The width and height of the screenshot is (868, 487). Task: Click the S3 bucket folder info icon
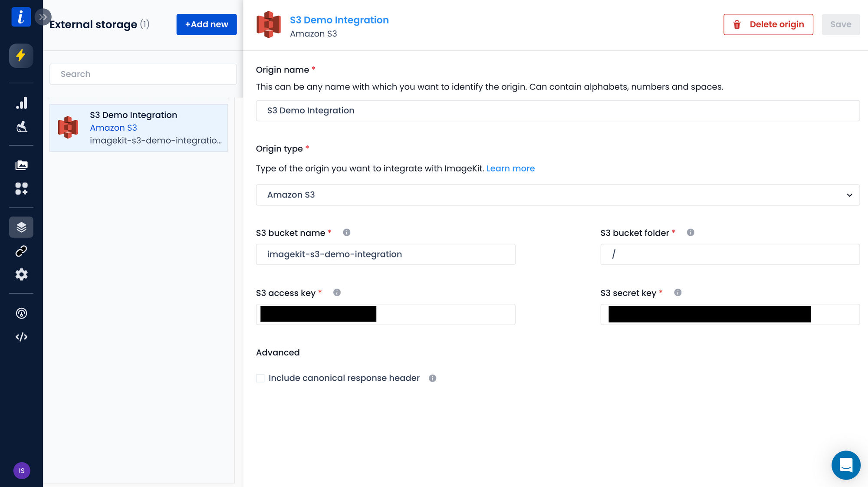pos(690,232)
